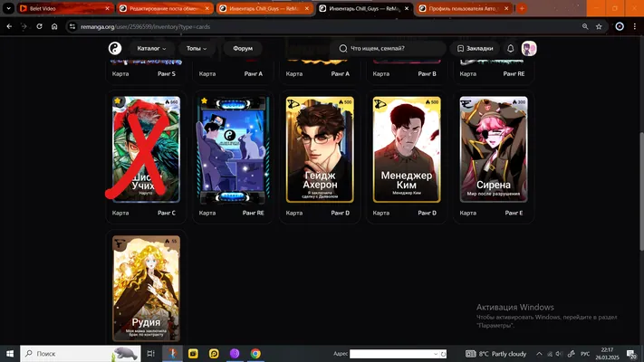Expand the Каталог dropdown
The height and width of the screenshot is (362, 644).
tap(151, 49)
